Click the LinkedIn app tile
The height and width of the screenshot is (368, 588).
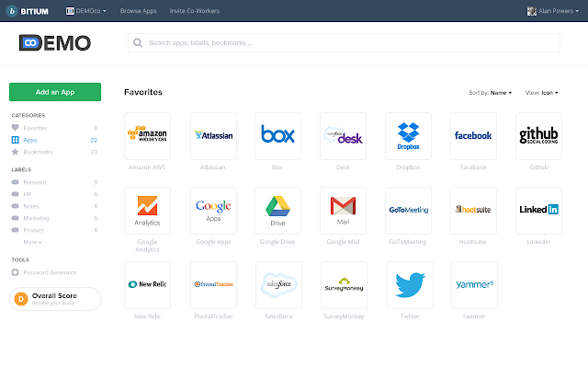[538, 211]
